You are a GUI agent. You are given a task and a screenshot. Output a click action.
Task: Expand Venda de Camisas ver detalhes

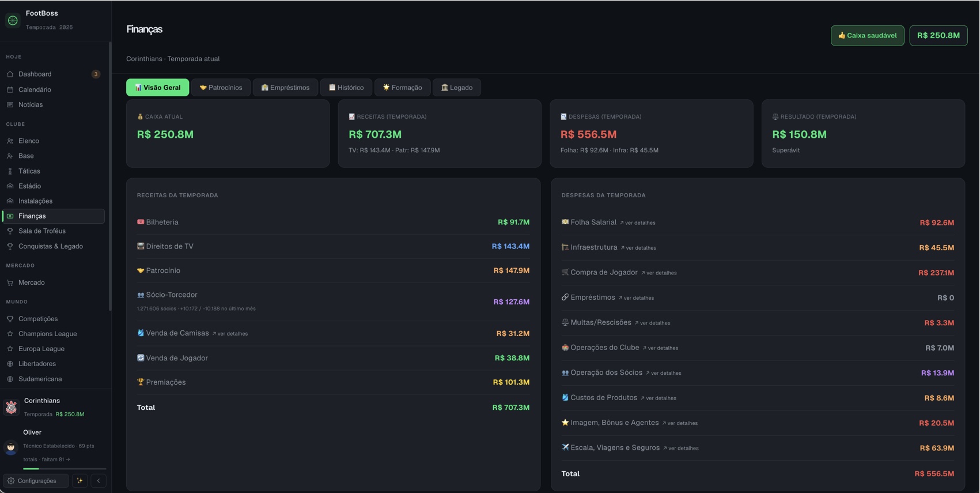[x=230, y=334]
